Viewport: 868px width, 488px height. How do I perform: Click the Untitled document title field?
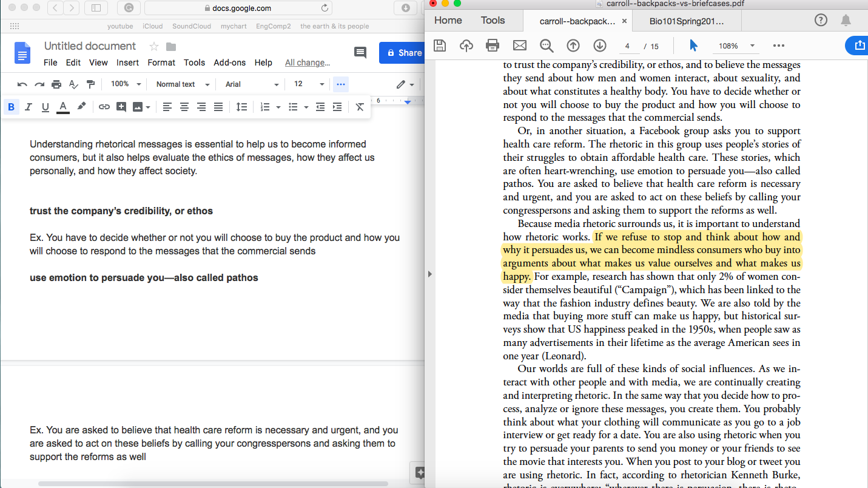(x=90, y=46)
